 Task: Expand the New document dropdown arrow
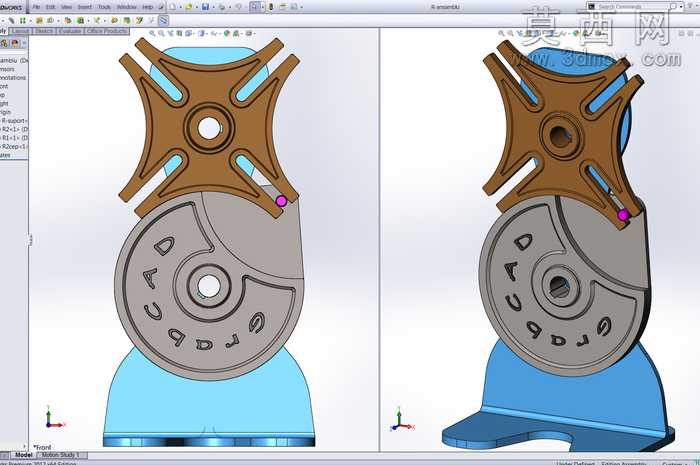pyautogui.click(x=179, y=8)
